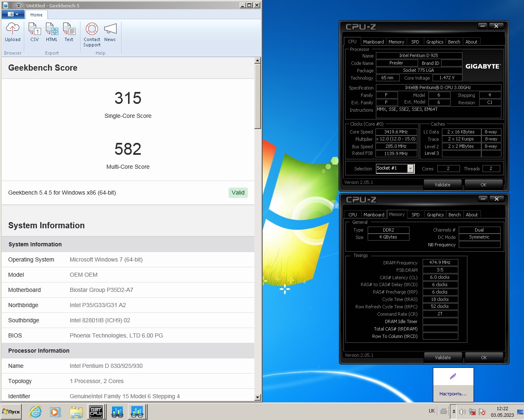
Task: Select CPU tab in upper CPU-Z window
Action: click(x=352, y=41)
